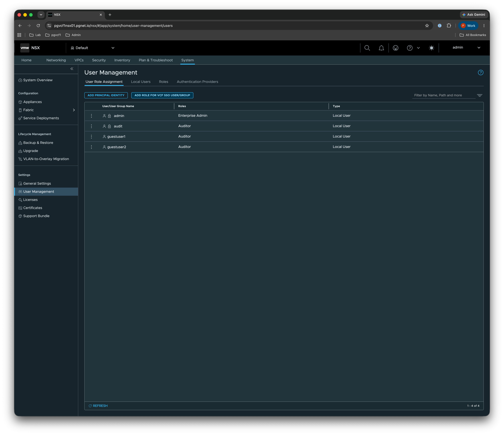Go to the VPCs tab

tap(79, 60)
